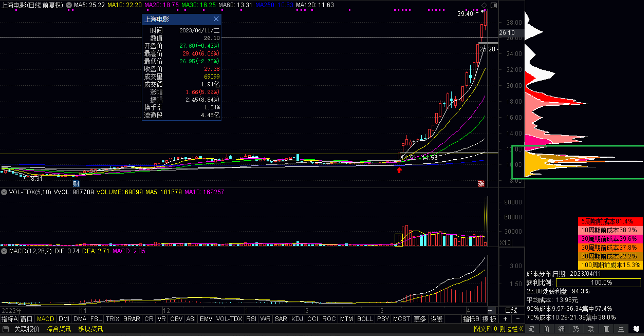Select the ROC indicator tab
This screenshot has height=336, width=644.
pyautogui.click(x=329, y=319)
